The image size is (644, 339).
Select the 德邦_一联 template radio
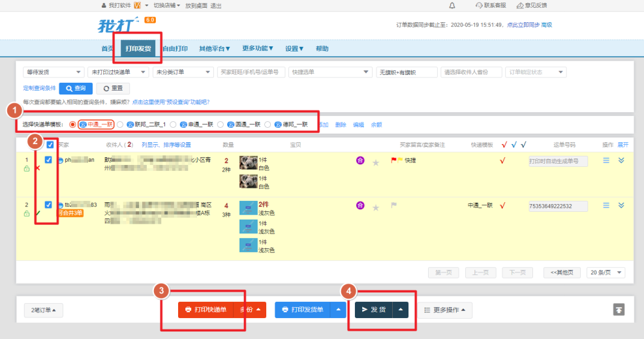point(268,125)
